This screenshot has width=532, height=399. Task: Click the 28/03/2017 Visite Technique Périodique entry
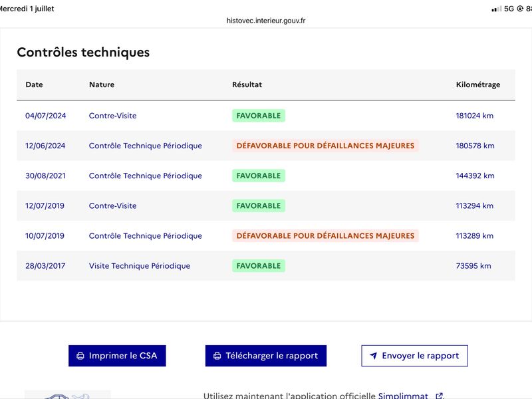click(265, 265)
